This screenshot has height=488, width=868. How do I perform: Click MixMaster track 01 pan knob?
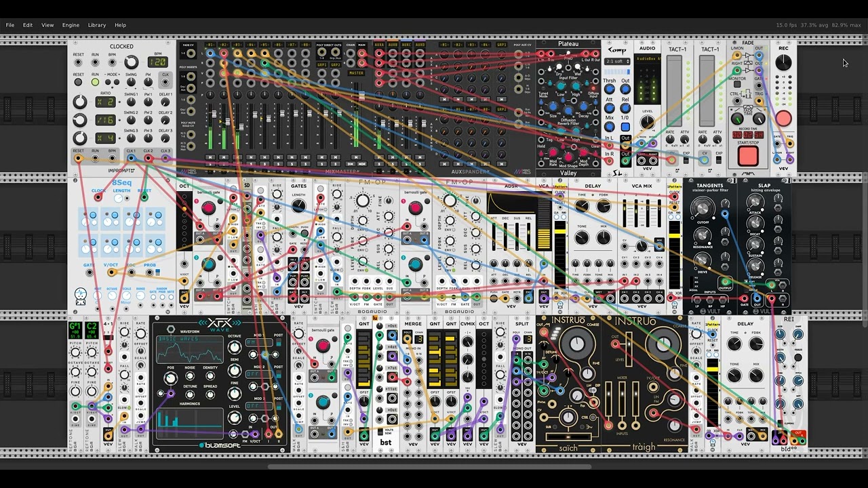point(210,95)
